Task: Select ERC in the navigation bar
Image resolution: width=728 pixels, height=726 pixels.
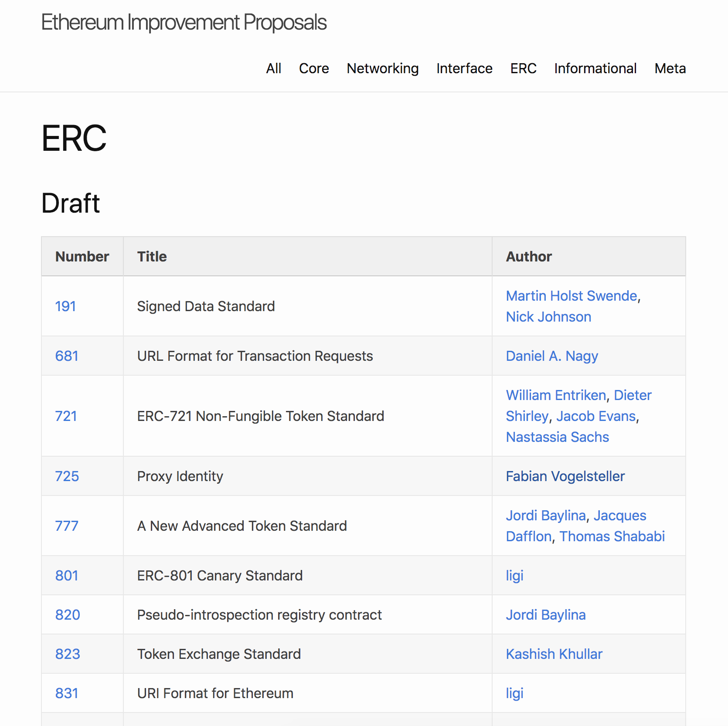Action: coord(523,68)
